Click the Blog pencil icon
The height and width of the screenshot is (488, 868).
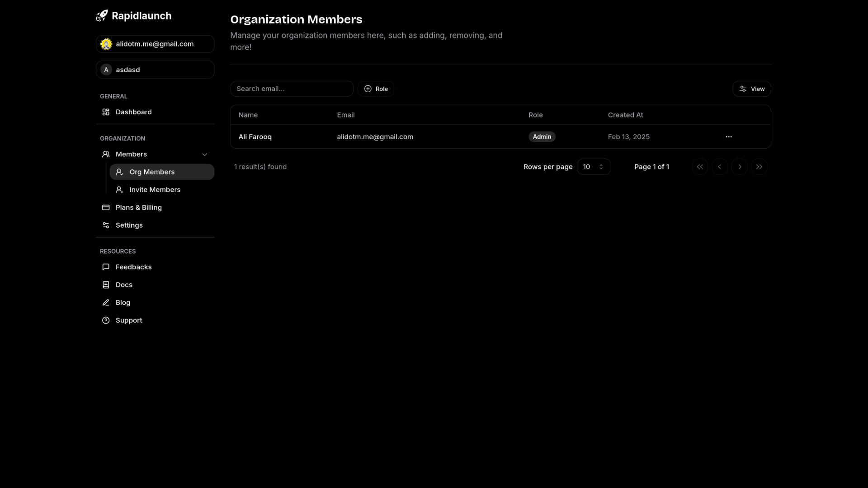[x=106, y=302]
